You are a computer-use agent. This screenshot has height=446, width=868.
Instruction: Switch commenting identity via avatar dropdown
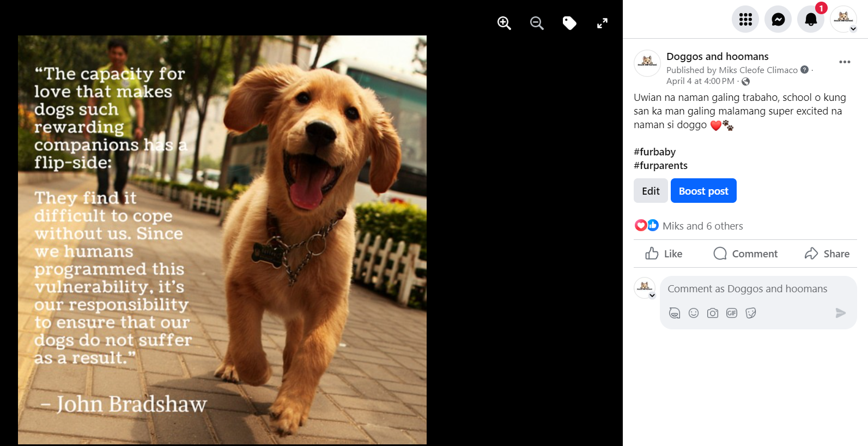tap(645, 288)
